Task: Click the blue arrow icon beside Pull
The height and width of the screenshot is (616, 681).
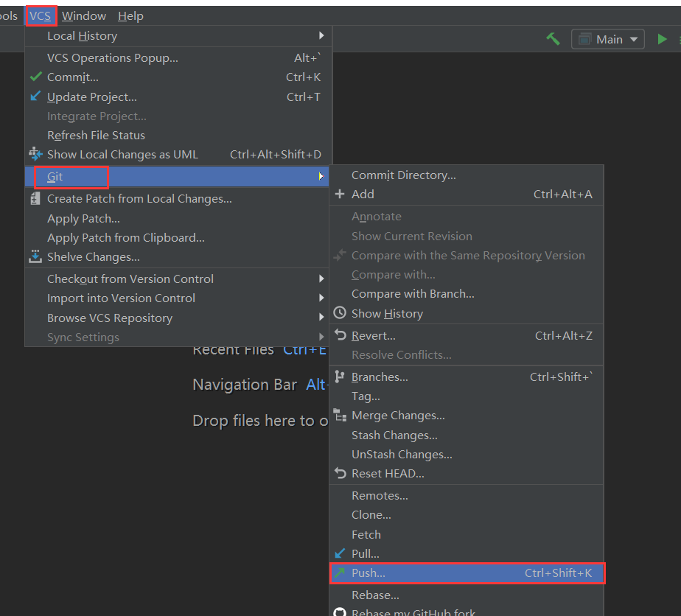Action: pyautogui.click(x=340, y=553)
